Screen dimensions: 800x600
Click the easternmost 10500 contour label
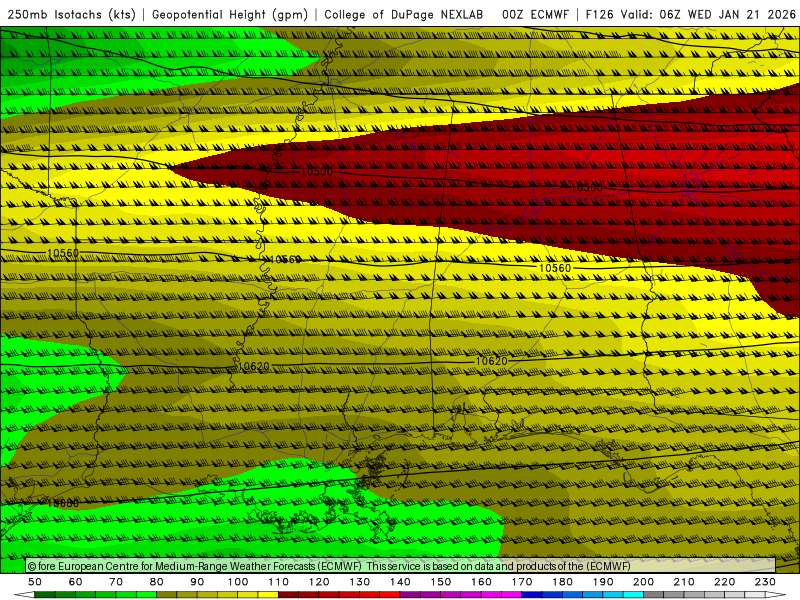pos(587,188)
